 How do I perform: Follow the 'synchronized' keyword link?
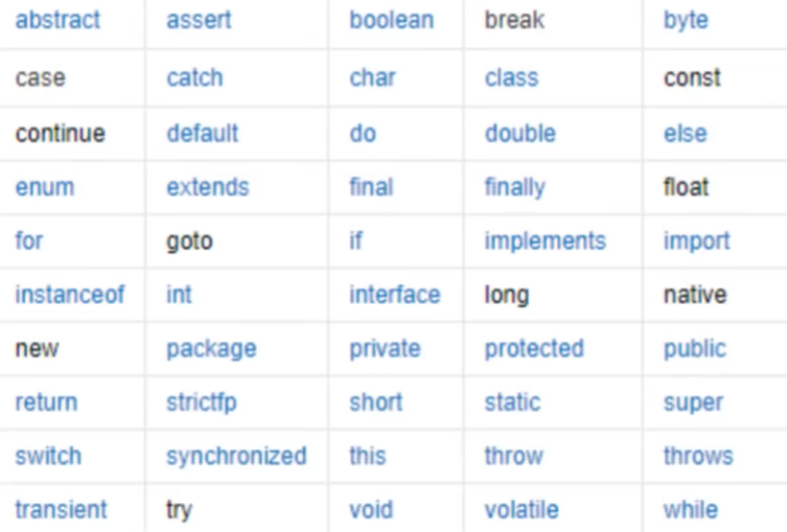(237, 456)
